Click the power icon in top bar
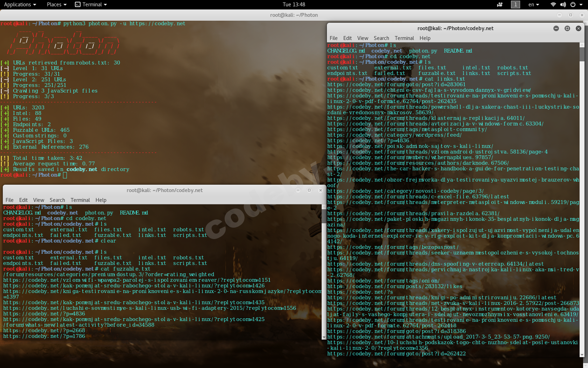The height and width of the screenshot is (368, 588). click(x=573, y=5)
